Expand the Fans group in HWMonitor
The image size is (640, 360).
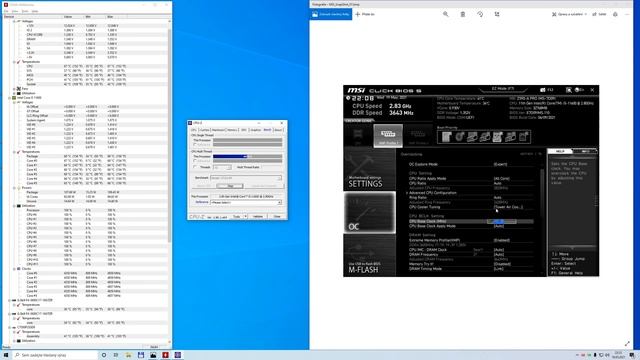coord(14,89)
